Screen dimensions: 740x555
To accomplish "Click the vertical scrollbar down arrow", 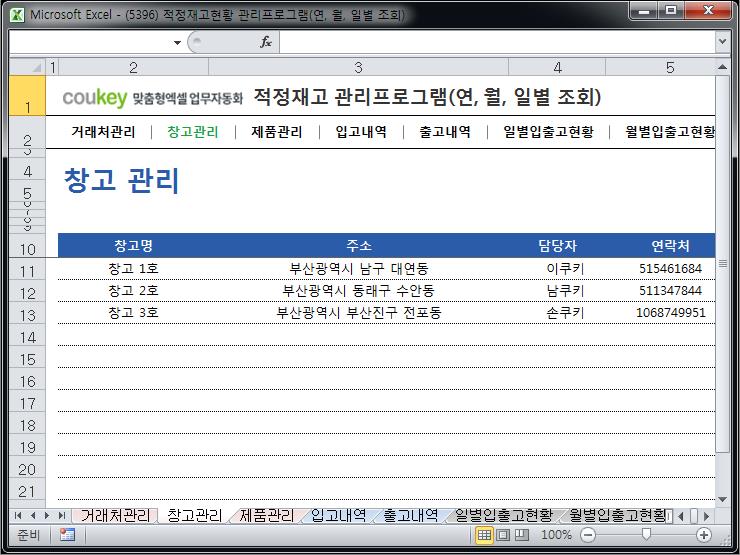I will click(x=722, y=499).
